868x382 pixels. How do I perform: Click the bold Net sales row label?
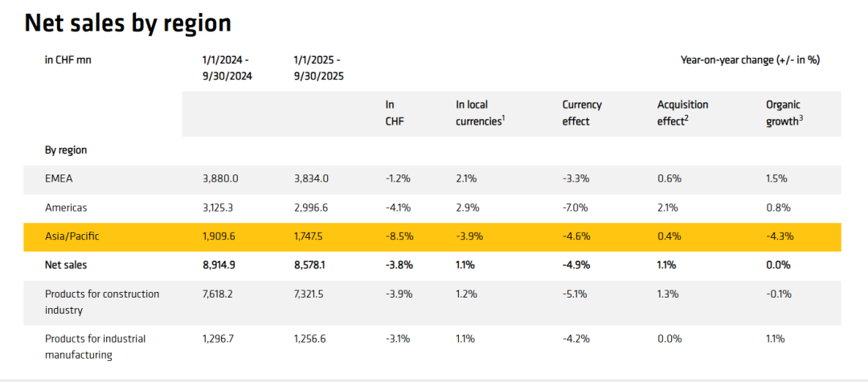point(67,265)
